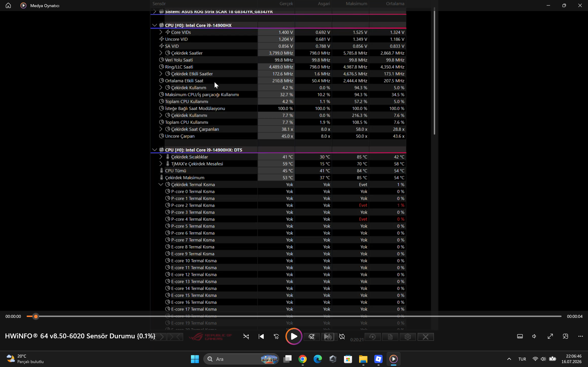Switch the video to full screen
The height and width of the screenshot is (367, 588).
tap(550, 336)
